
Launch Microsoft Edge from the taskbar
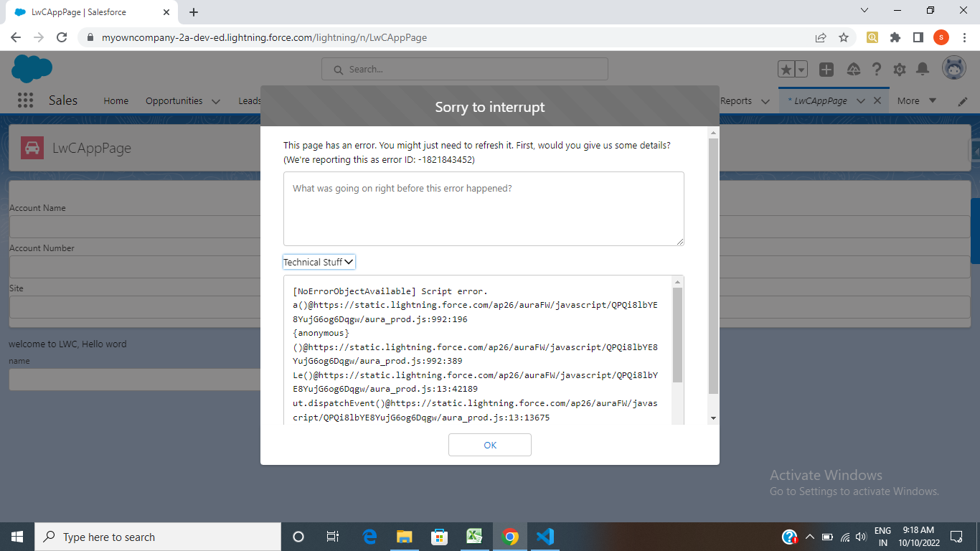point(369,537)
